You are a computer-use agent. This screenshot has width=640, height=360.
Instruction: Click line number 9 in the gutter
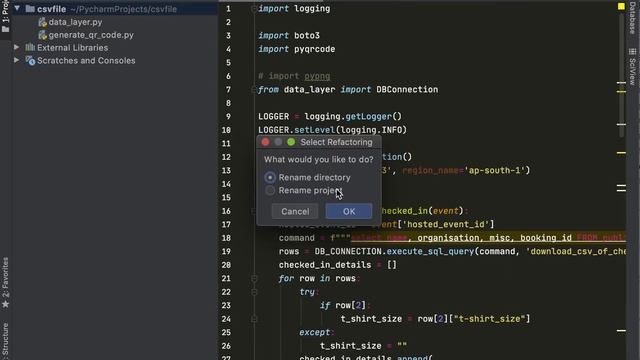(x=228, y=117)
